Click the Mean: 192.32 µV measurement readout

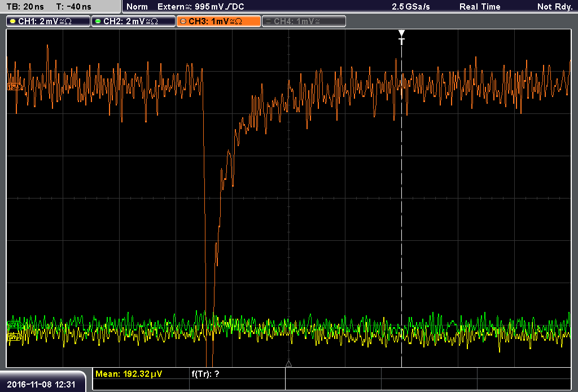click(x=129, y=374)
